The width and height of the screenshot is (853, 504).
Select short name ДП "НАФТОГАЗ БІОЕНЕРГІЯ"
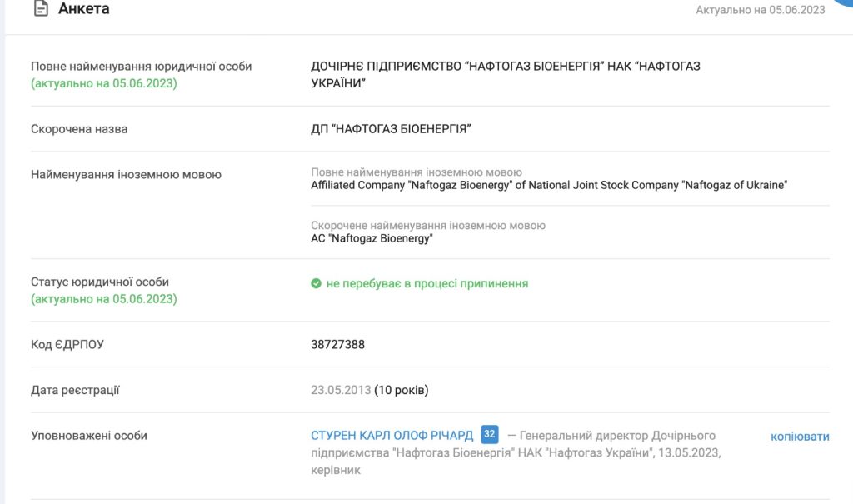[x=391, y=129]
